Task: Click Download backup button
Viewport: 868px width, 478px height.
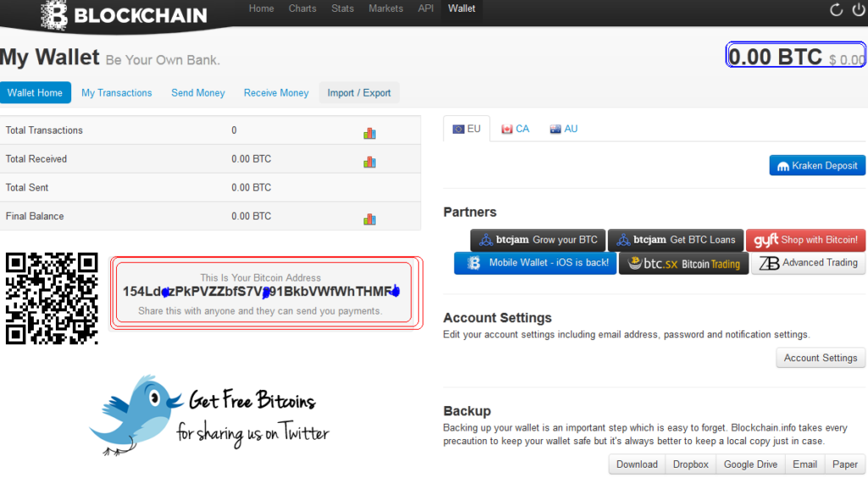Action: coord(637,464)
